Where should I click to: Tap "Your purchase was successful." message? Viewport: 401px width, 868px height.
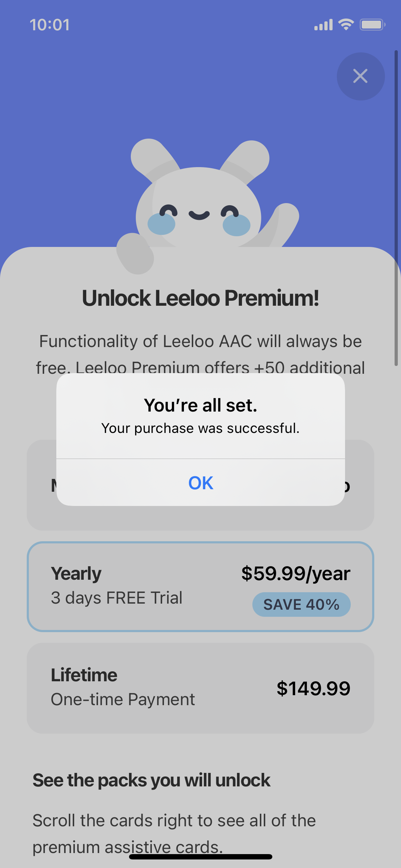[200, 428]
